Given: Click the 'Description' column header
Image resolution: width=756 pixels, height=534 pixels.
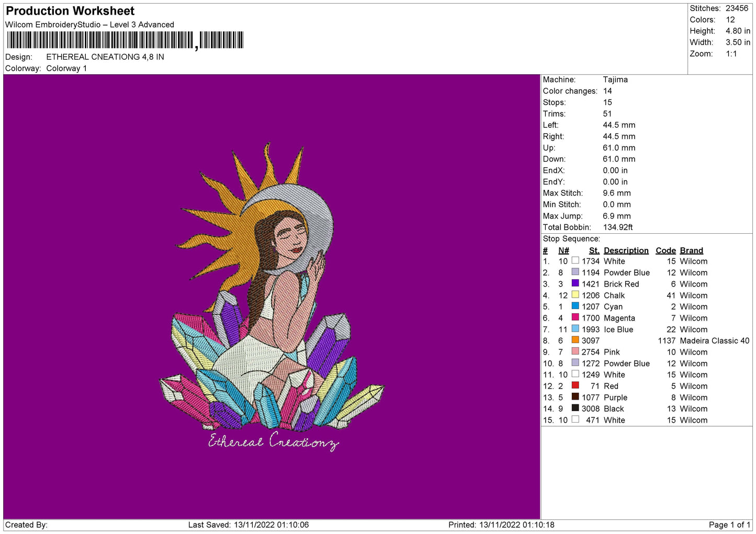Looking at the screenshot, I should pos(626,251).
